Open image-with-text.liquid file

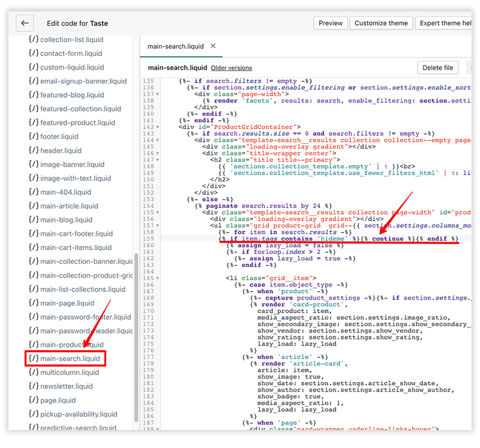coord(70,178)
